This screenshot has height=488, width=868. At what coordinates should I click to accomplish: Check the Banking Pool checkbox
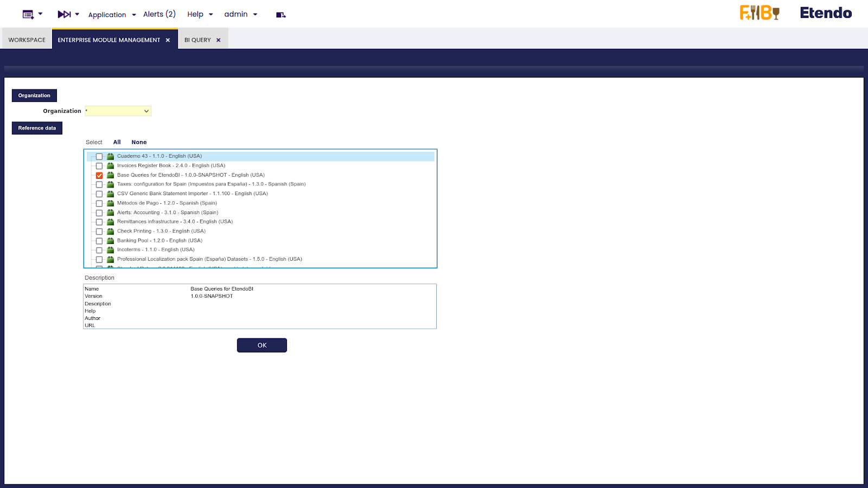tap(99, 241)
